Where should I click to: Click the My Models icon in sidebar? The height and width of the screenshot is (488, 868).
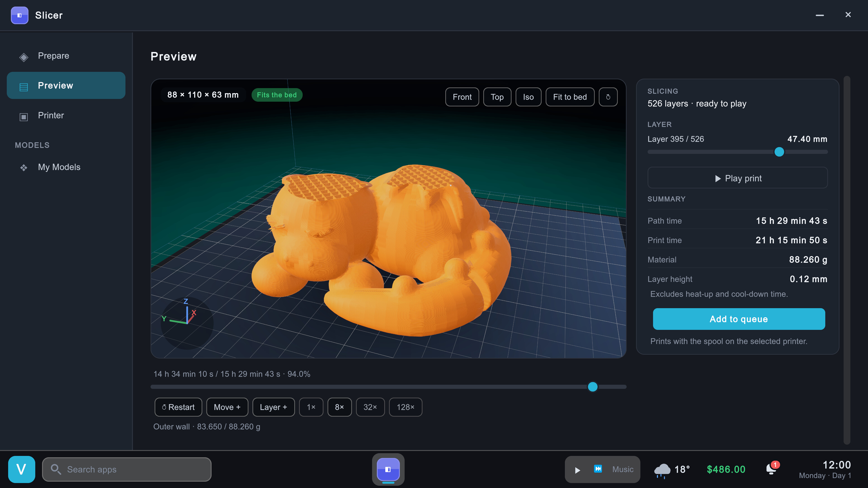(24, 167)
